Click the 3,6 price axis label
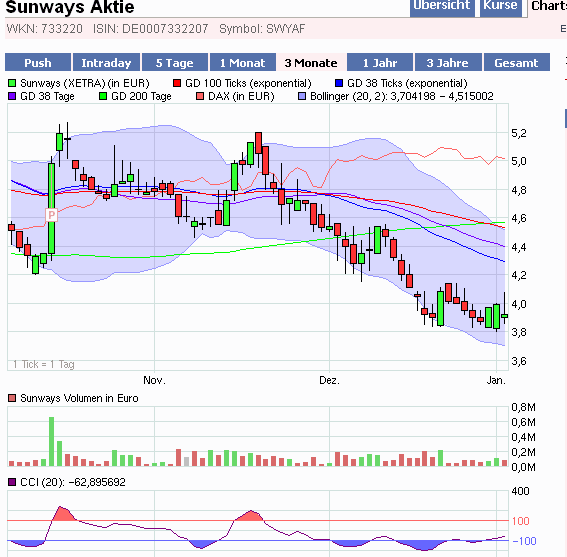This screenshot has height=557, width=567. 519,361
